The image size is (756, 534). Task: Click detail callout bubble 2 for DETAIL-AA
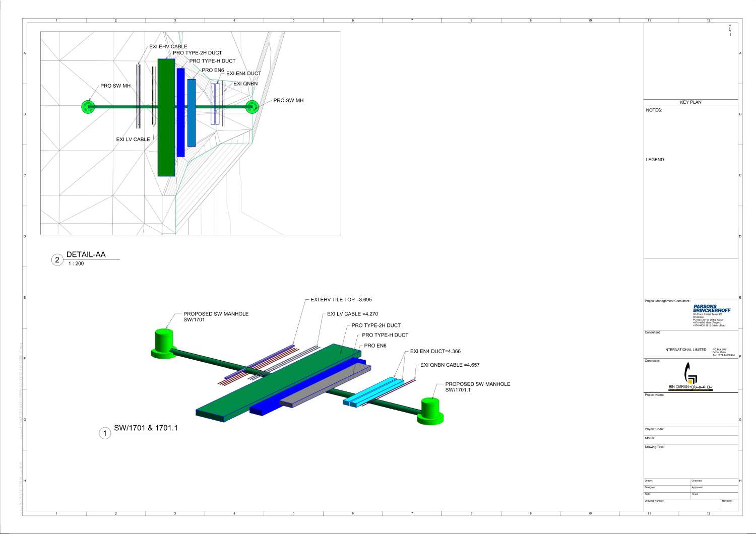pyautogui.click(x=57, y=259)
